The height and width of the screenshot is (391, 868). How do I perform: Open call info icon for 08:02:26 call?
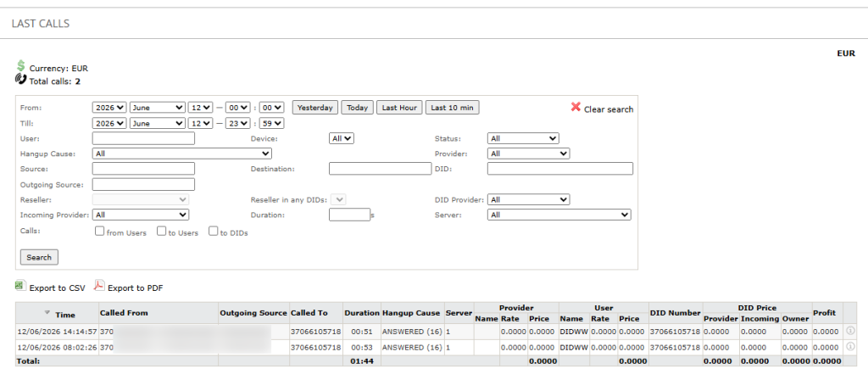[851, 347]
